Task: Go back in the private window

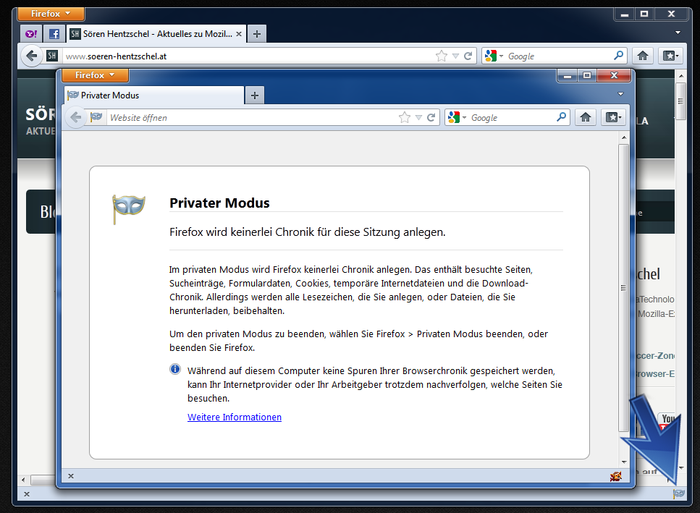Action: click(76, 117)
